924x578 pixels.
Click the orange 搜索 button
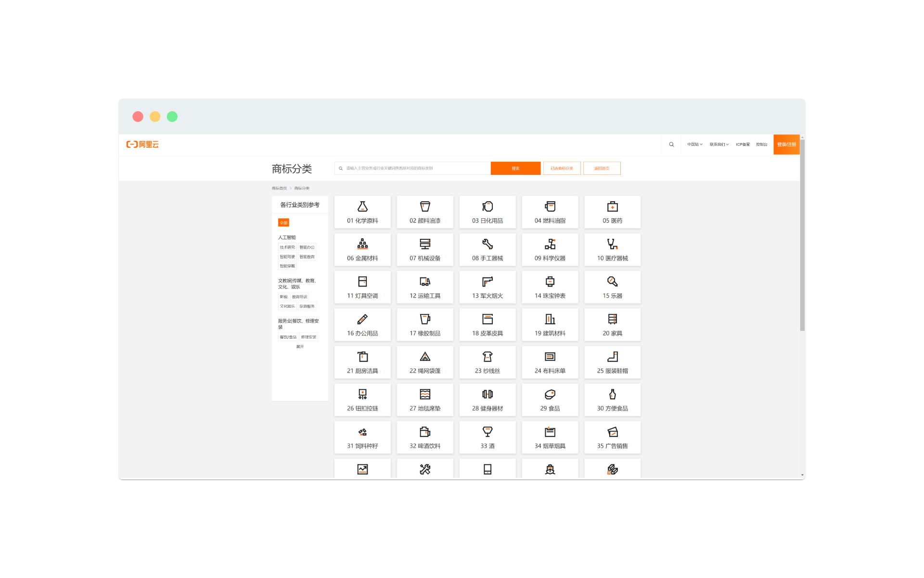pyautogui.click(x=515, y=169)
